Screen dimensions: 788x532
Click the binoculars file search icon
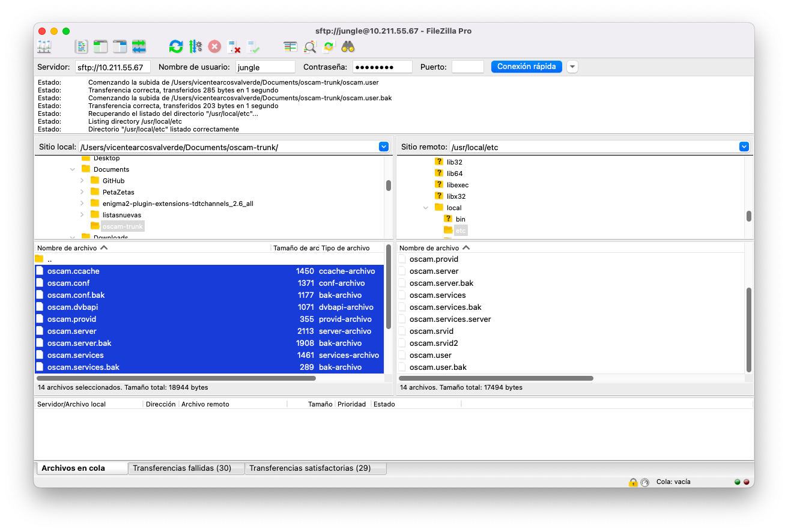[348, 47]
